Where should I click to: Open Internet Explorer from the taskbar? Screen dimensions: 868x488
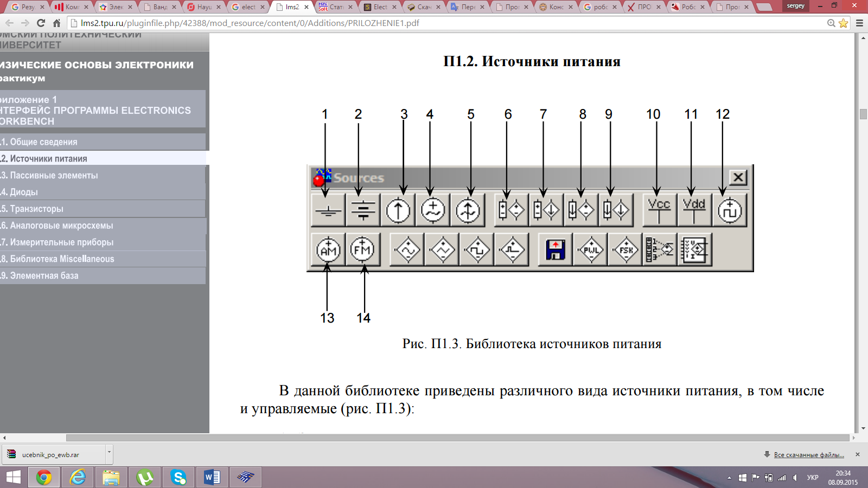click(x=78, y=477)
